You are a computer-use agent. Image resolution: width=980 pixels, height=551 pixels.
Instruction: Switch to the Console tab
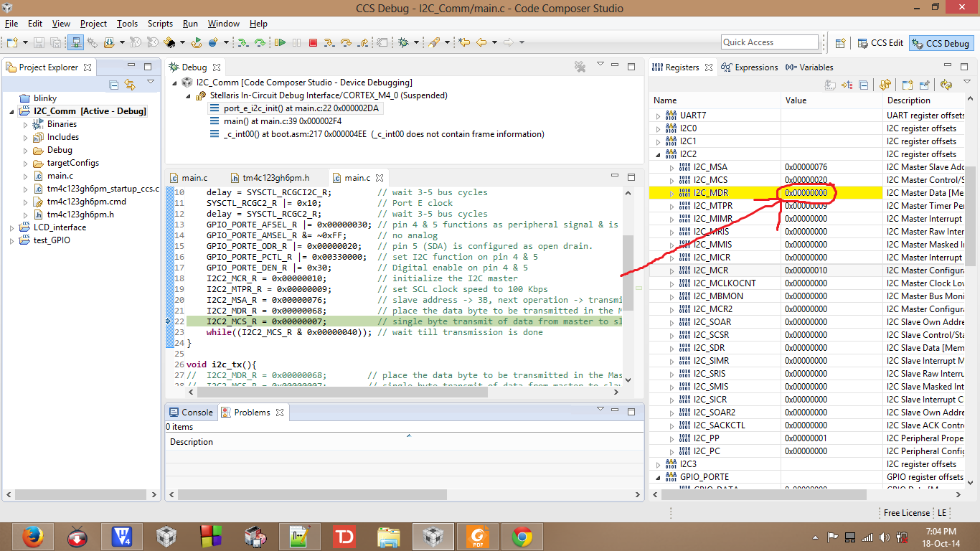pyautogui.click(x=191, y=413)
